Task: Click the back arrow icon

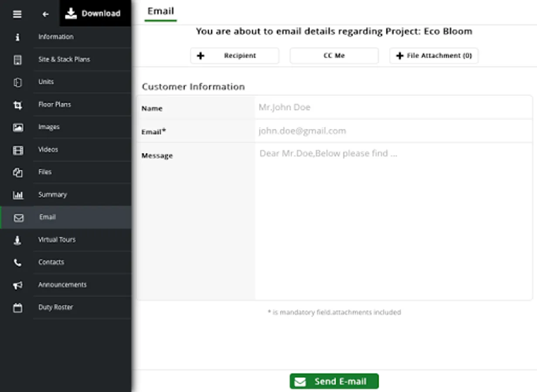Action: point(45,14)
